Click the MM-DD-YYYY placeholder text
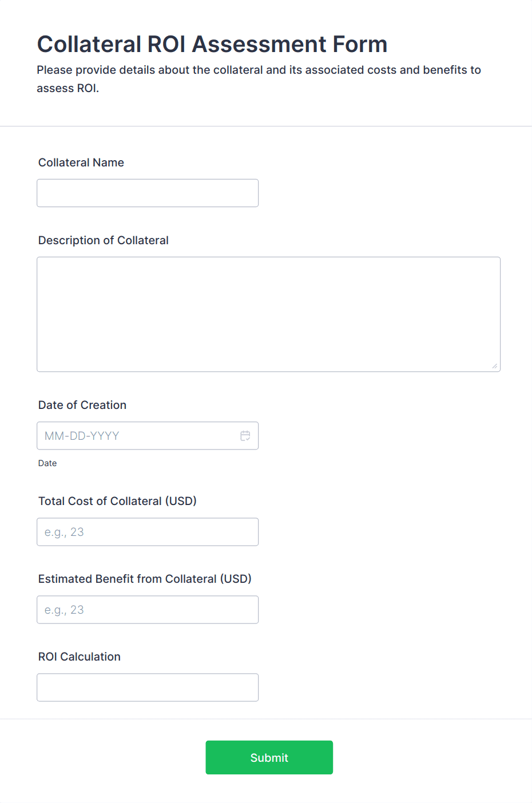532x803 pixels. pos(82,436)
